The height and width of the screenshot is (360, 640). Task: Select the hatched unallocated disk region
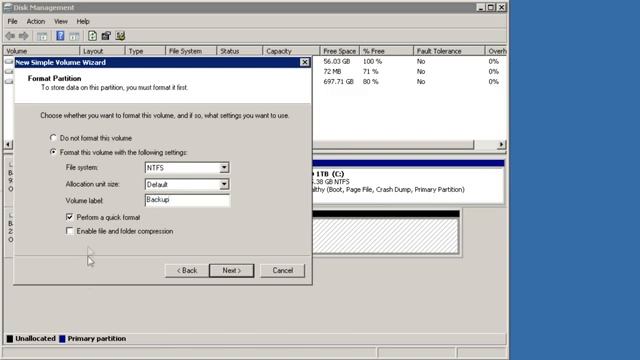click(386, 235)
